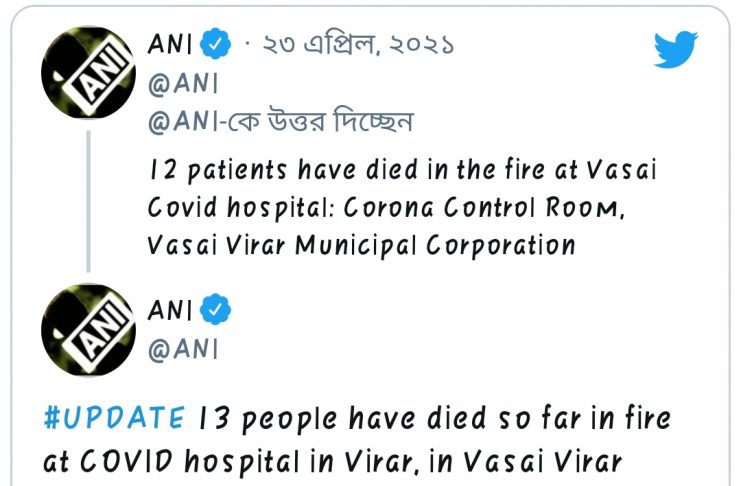The width and height of the screenshot is (741, 486).
Task: Click the 'Vasai Virar Municipal Corporation' line
Action: coord(361,245)
